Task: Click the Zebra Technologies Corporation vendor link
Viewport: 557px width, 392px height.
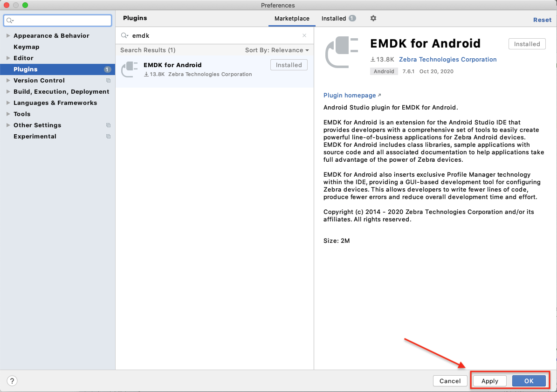Action: 447,60
